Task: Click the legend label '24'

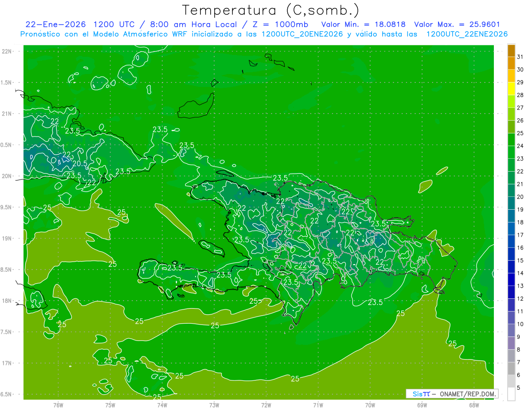Action: pos(520,146)
